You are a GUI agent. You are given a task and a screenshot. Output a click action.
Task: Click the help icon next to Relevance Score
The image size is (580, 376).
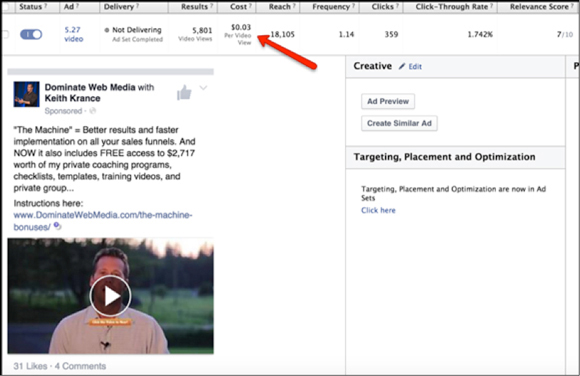[572, 6]
